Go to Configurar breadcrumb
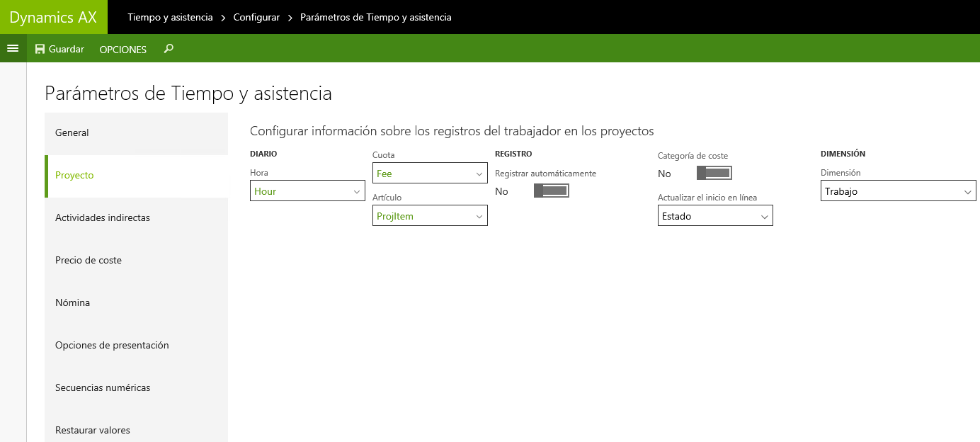The width and height of the screenshot is (980, 442). click(256, 17)
